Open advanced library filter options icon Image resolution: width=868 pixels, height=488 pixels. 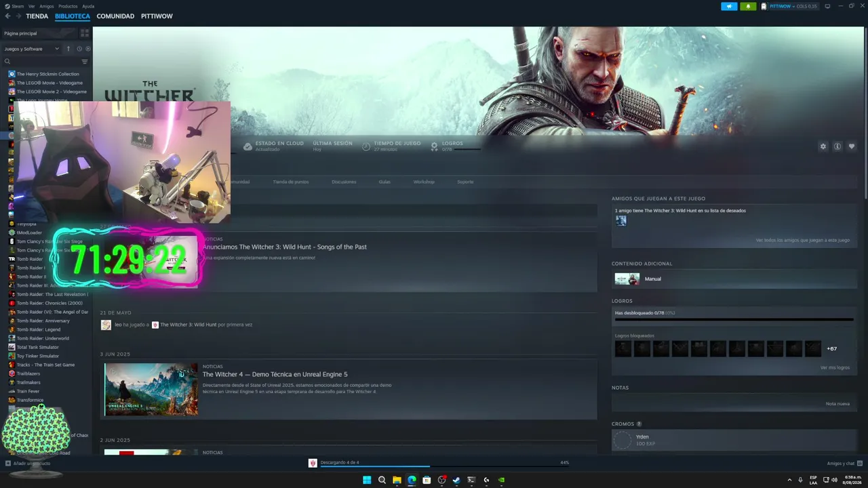85,62
